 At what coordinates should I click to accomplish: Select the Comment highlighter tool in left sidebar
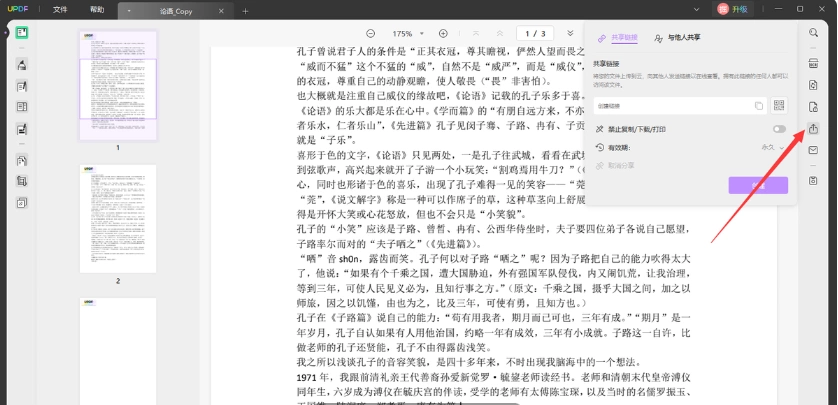[22, 65]
